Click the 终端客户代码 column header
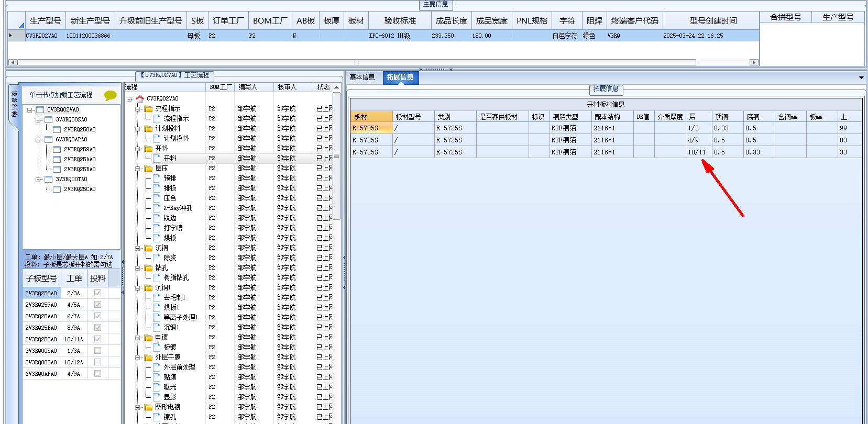The image size is (868, 424). click(635, 21)
